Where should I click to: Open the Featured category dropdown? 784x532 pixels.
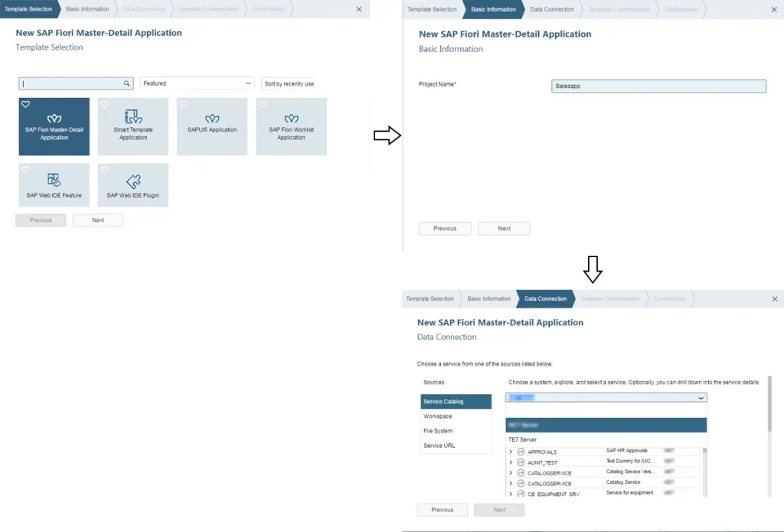point(197,83)
